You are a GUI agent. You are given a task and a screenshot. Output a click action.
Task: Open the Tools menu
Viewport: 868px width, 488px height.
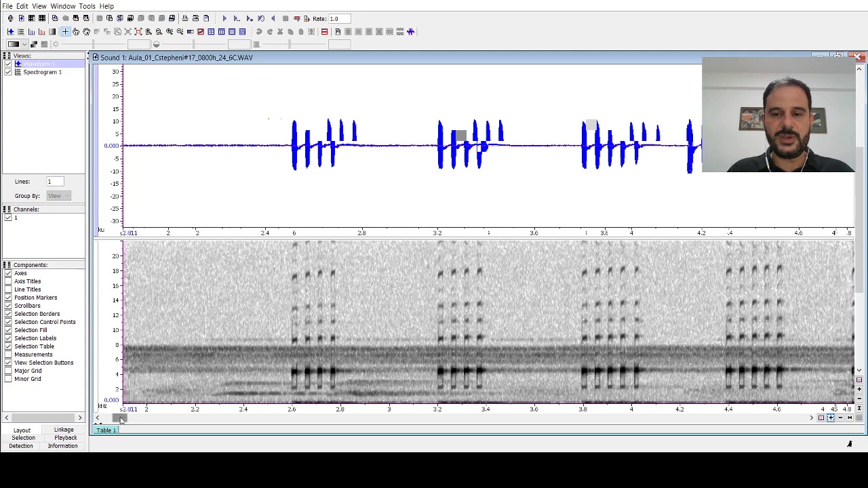click(87, 6)
